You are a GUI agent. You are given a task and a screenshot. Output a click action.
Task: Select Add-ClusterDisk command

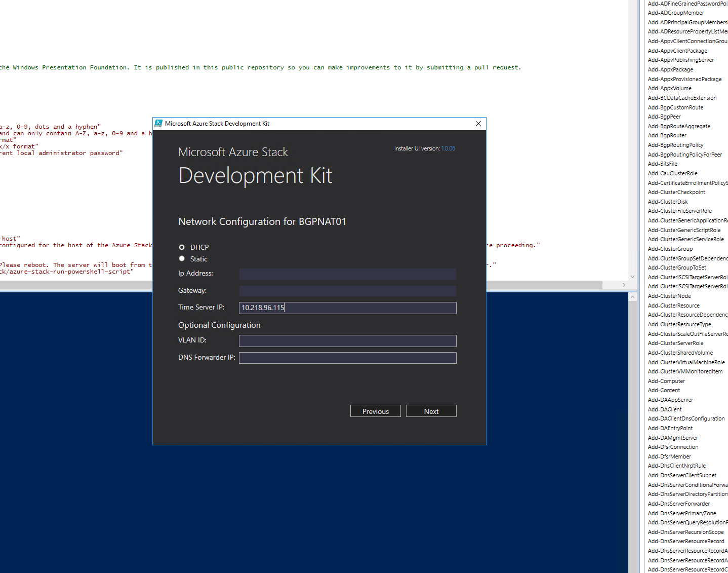point(668,202)
